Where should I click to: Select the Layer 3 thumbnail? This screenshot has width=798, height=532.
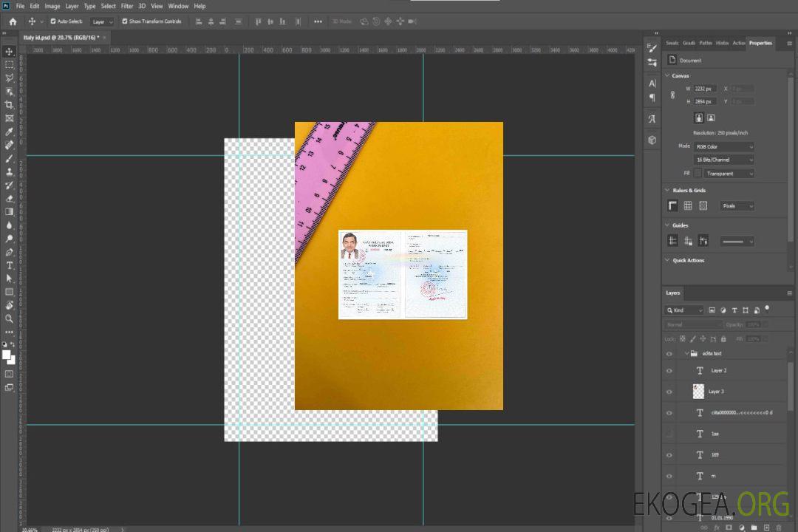(x=699, y=392)
